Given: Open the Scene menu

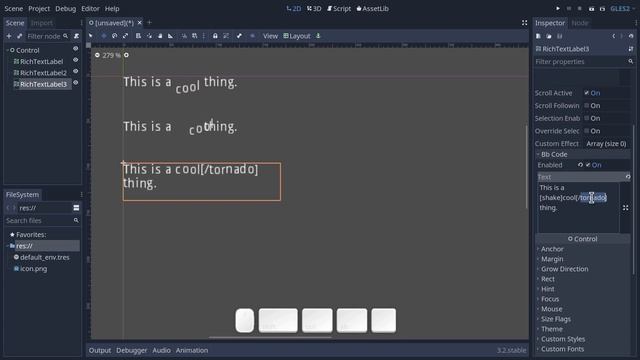Looking at the screenshot, I should [13, 9].
